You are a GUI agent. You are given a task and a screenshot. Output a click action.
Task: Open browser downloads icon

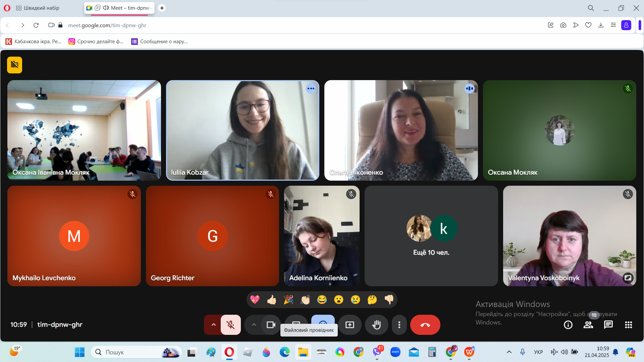(601, 25)
